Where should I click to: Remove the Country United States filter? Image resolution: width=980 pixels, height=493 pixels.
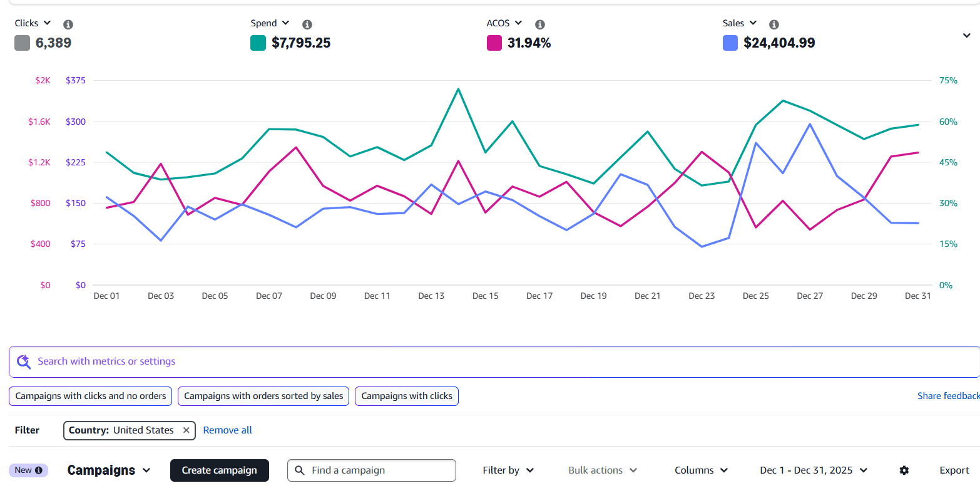click(186, 430)
